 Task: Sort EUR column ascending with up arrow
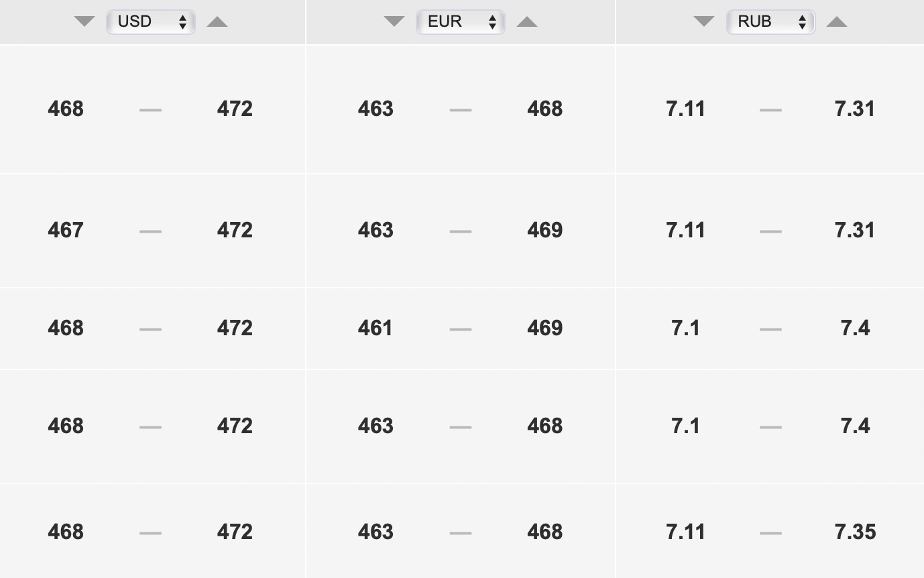pos(527,21)
